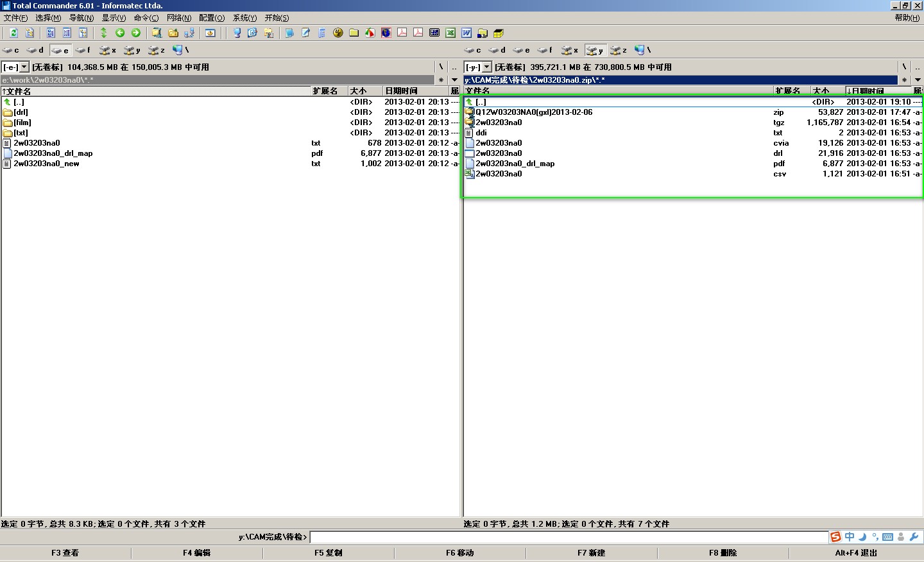Select 2w03203na0_new txt file
Image resolution: width=924 pixels, height=562 pixels.
[230, 164]
